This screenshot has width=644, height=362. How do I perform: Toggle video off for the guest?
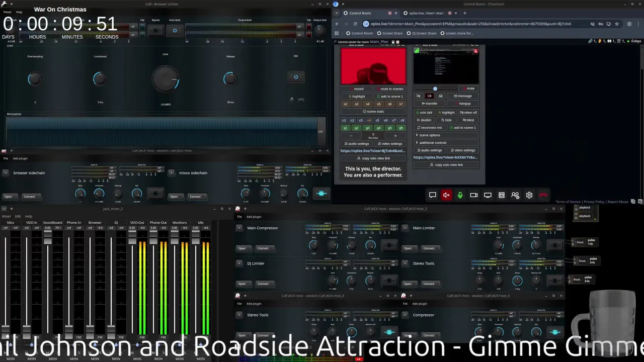tap(468, 113)
